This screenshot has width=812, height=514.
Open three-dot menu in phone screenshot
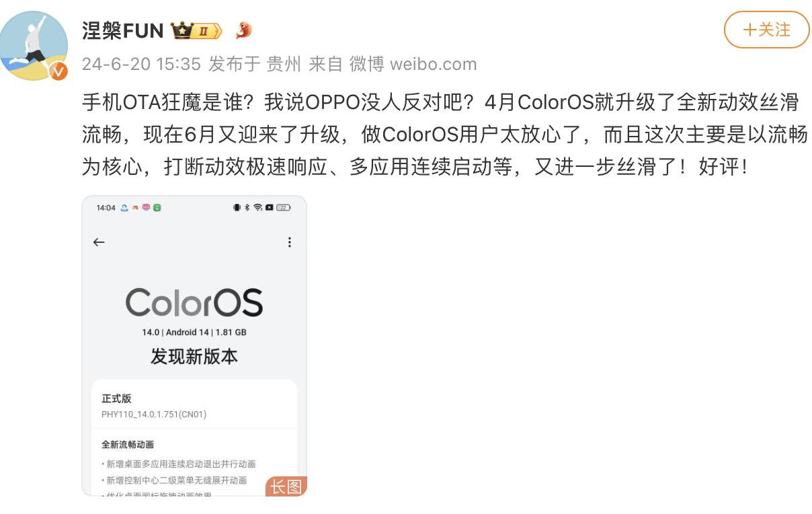290,242
